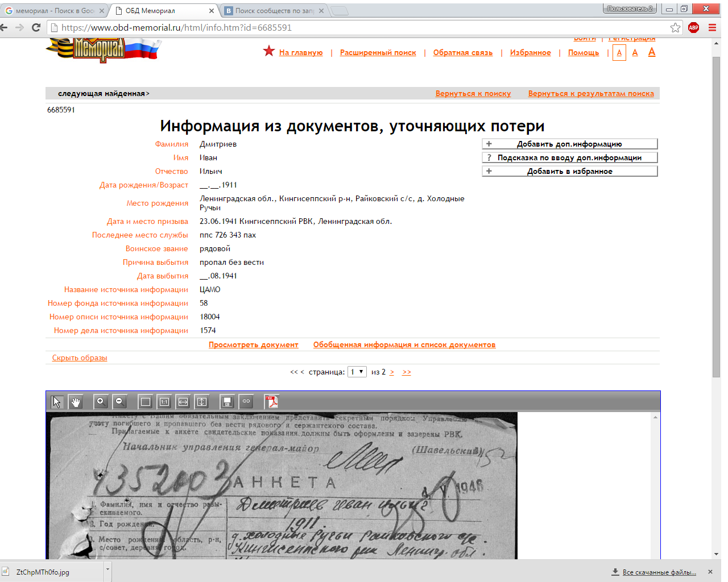This screenshot has width=728, height=582.
Task: Close the downloads bar
Action: pyautogui.click(x=710, y=572)
